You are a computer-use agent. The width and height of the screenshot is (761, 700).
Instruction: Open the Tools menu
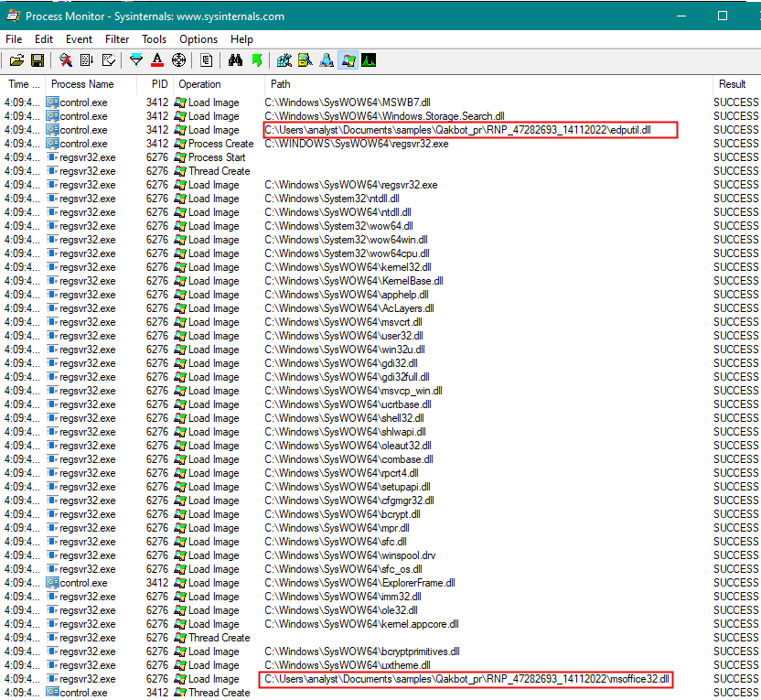(154, 39)
